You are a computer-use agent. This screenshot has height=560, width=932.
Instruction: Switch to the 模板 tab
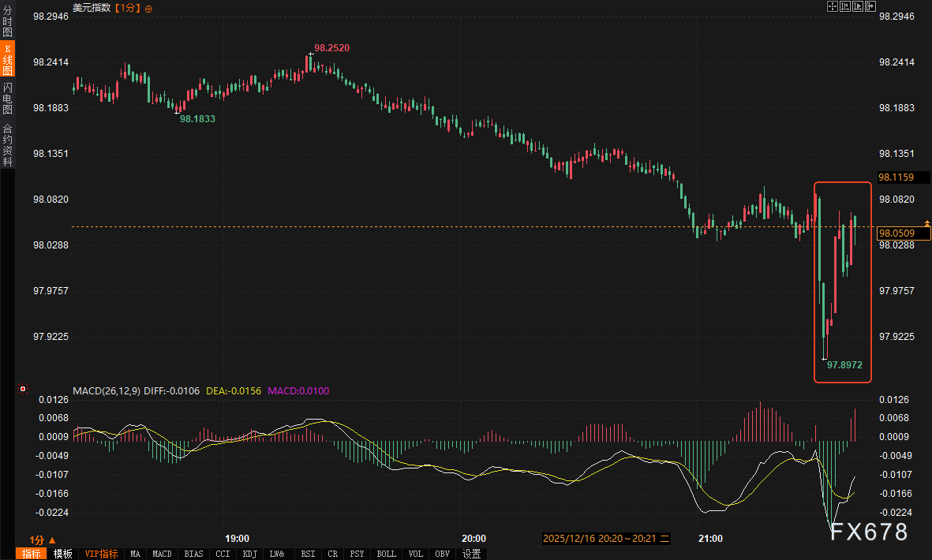tap(62, 554)
